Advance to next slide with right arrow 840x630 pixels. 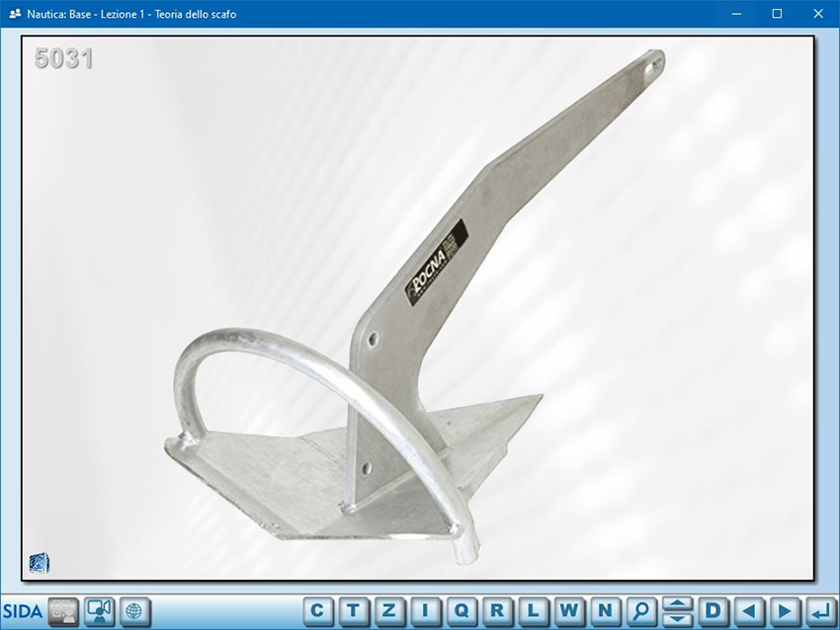784,610
